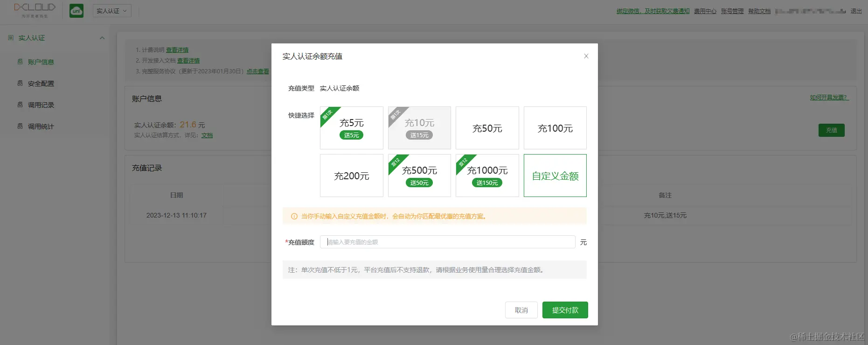The height and width of the screenshot is (345, 868).
Task: Open 如何开具发票 link
Action: click(x=829, y=98)
